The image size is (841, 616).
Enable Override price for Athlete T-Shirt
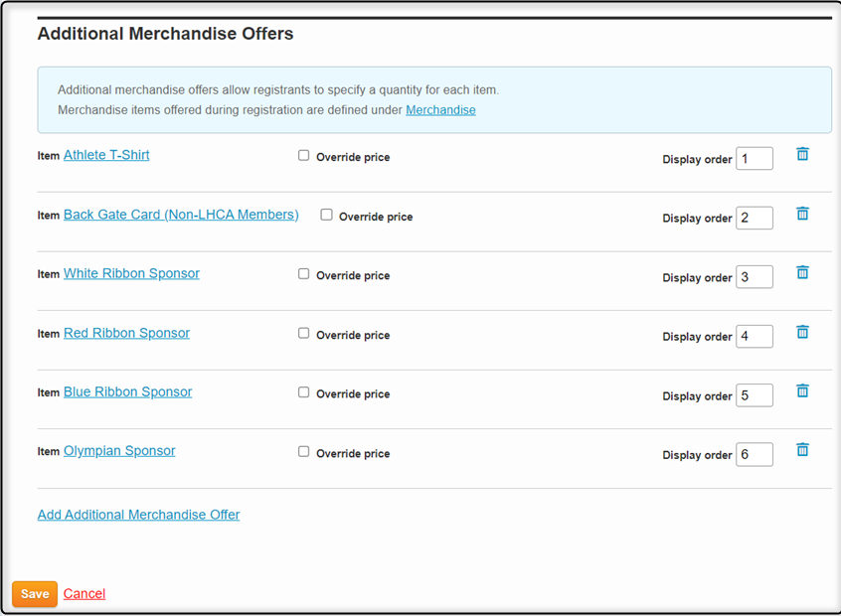[x=303, y=155]
